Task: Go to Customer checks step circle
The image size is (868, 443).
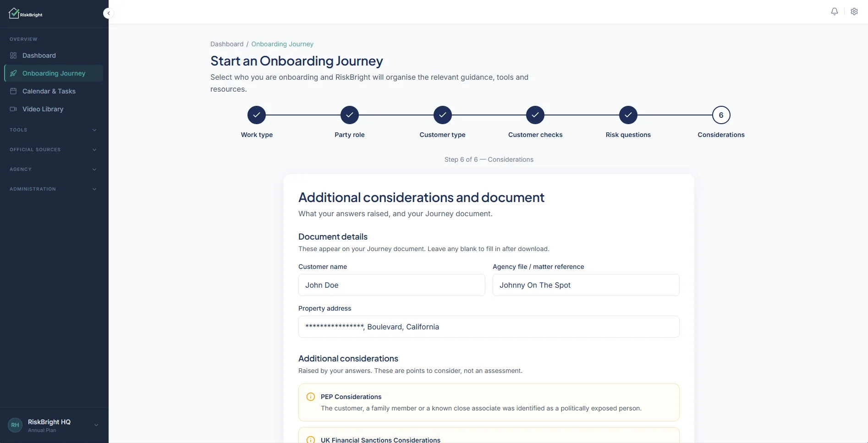Action: click(x=535, y=115)
